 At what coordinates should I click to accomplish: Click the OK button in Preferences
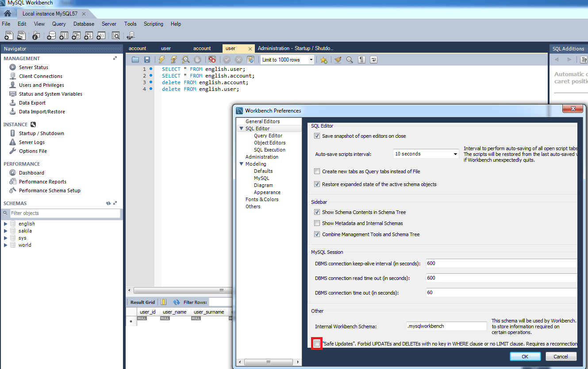click(x=525, y=356)
